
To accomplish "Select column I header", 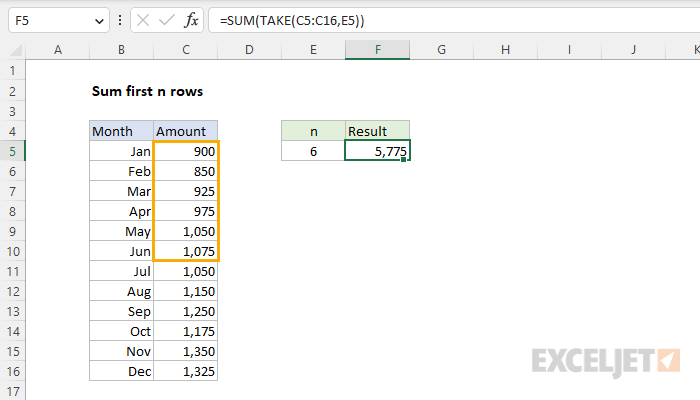I will pos(569,50).
